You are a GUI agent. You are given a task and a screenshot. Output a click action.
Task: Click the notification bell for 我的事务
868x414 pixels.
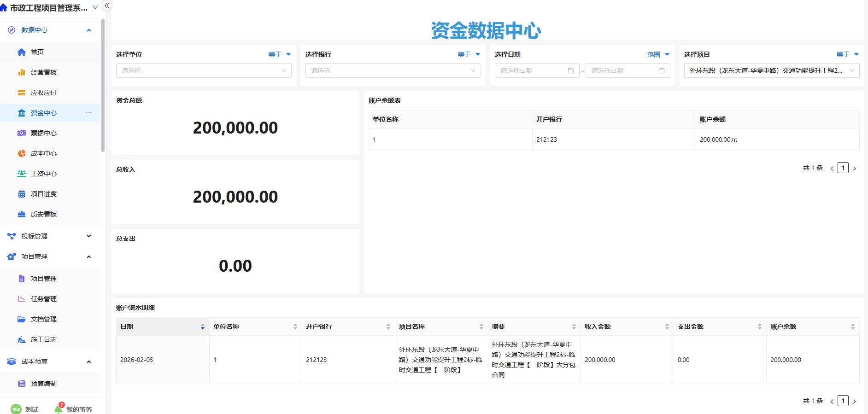pos(59,409)
